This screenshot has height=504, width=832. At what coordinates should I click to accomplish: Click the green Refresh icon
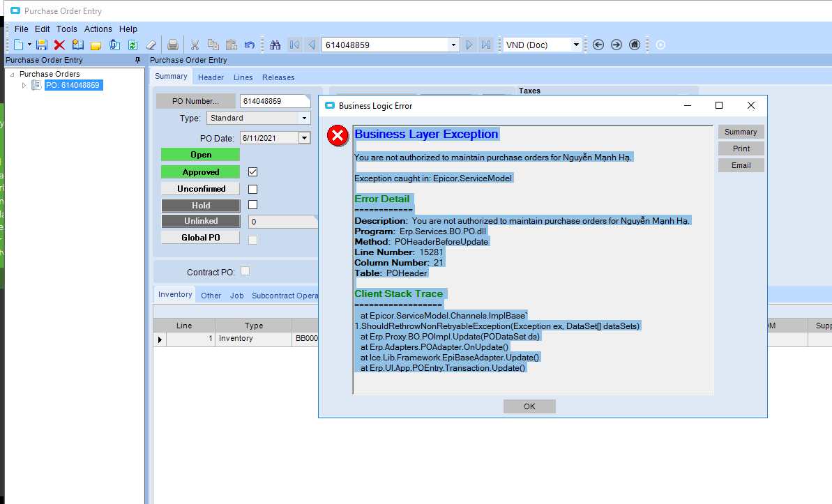point(133,45)
